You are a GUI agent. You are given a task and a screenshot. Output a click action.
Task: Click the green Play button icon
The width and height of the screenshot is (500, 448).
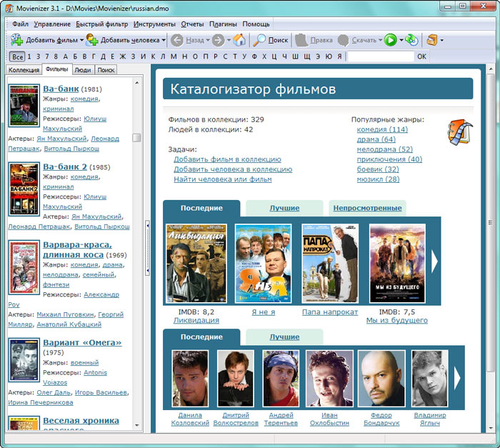(390, 40)
